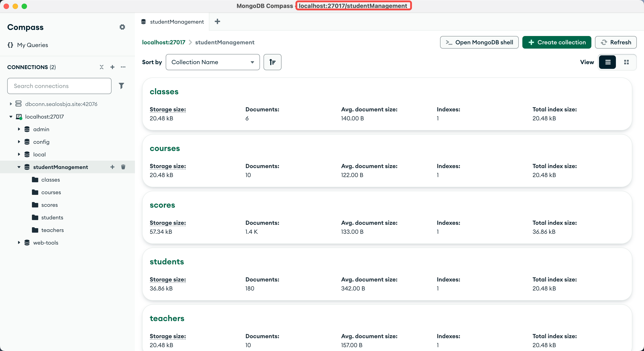
Task: Collapse studentManagement database node
Action: coord(19,167)
